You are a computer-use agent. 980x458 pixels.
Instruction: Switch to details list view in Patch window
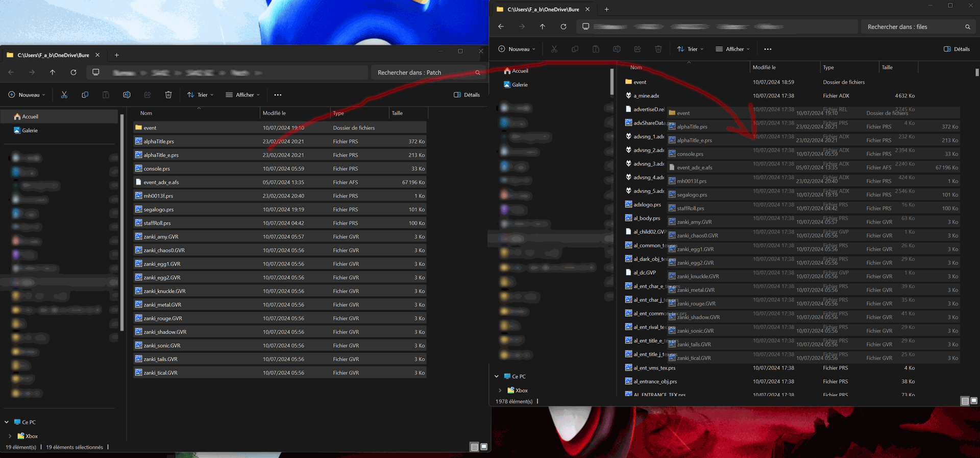point(474,447)
